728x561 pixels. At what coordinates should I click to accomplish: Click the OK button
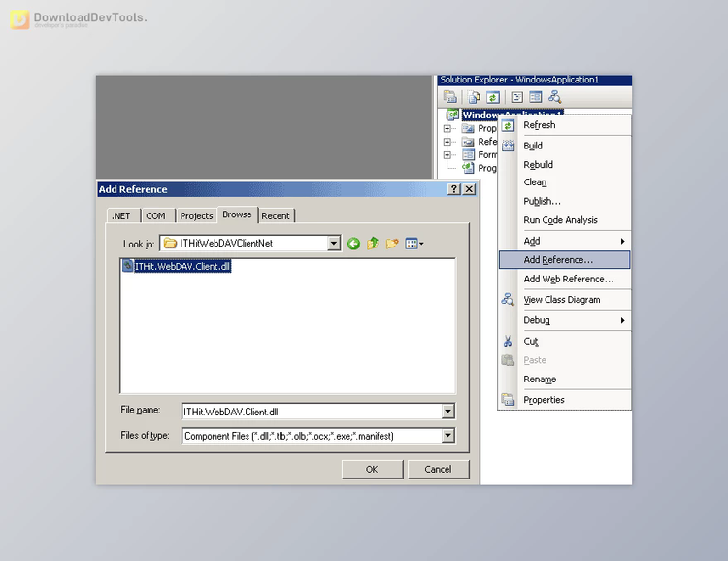pyautogui.click(x=373, y=469)
